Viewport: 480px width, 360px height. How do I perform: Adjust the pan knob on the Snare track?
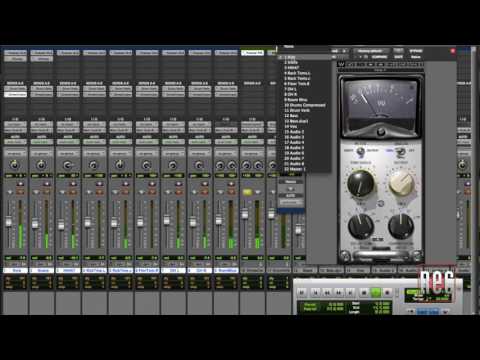41,164
